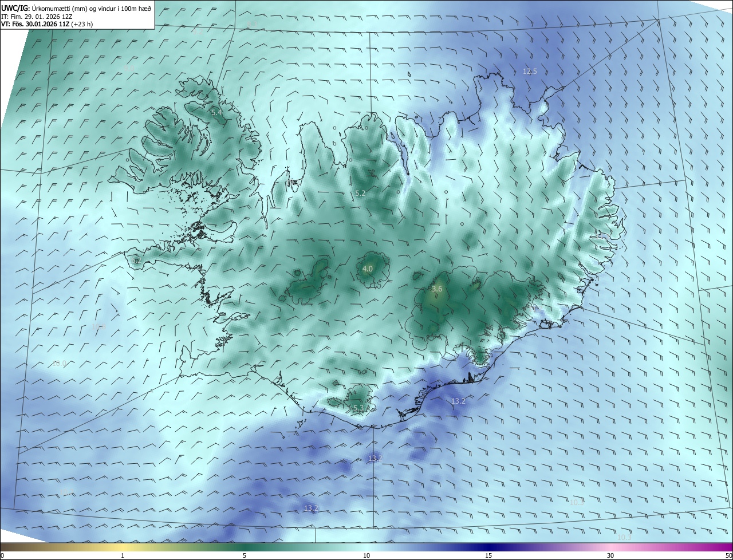
Task: Click the colorbar tick labeled 15
Action: point(488,555)
